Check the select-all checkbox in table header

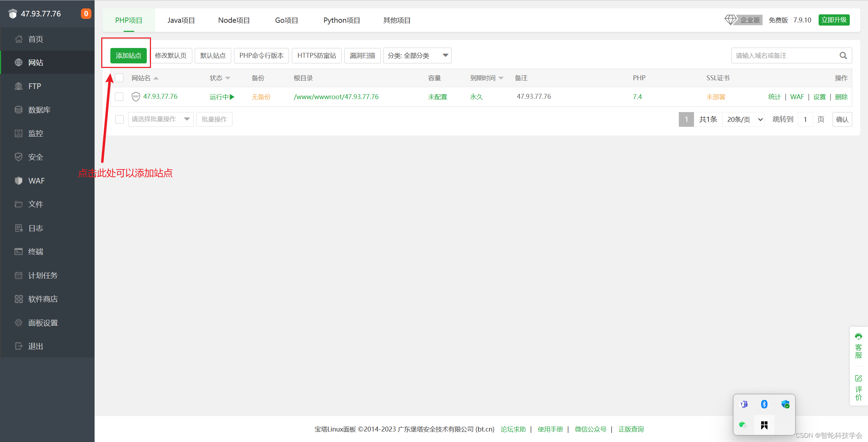119,78
